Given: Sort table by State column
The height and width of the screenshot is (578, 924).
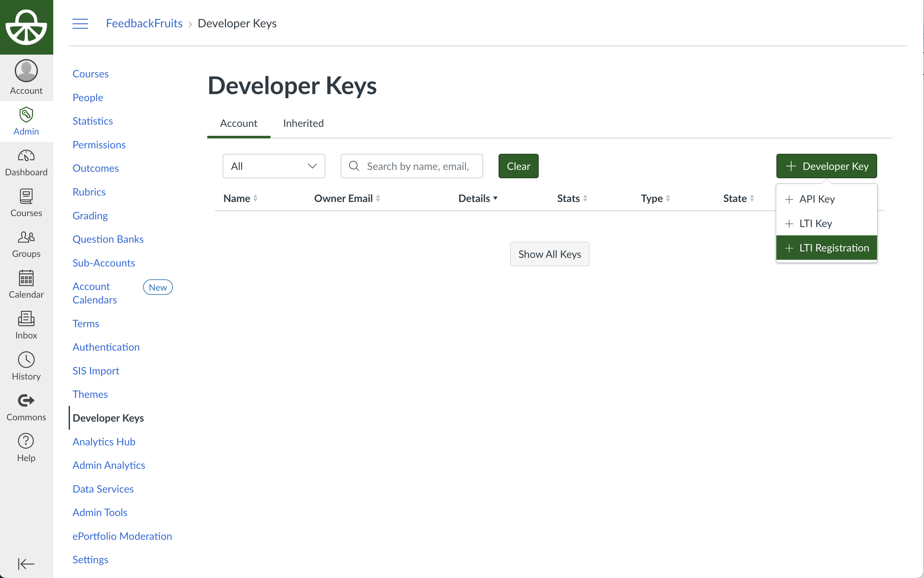Looking at the screenshot, I should [739, 198].
